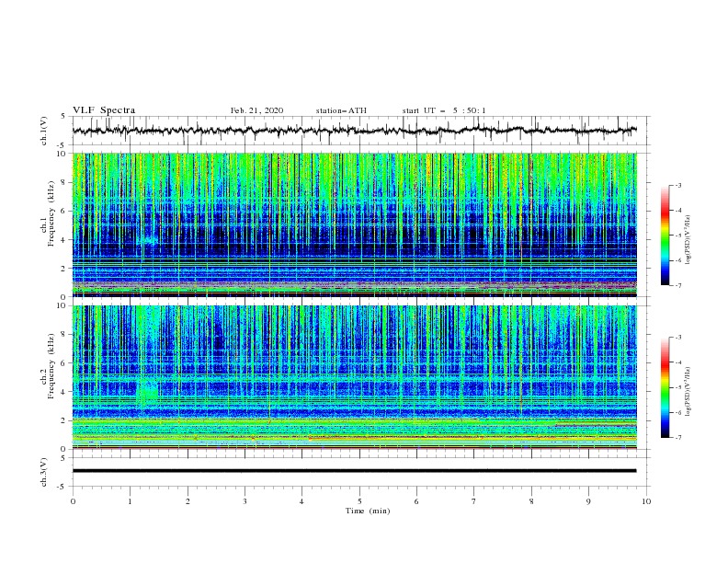Click the "ch.1(V)" axis label
The height and width of the screenshot is (563, 728).
pos(44,131)
